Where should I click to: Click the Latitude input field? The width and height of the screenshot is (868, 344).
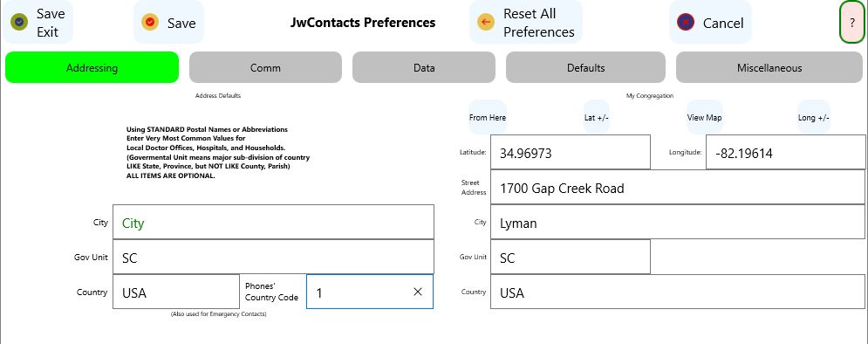(571, 152)
